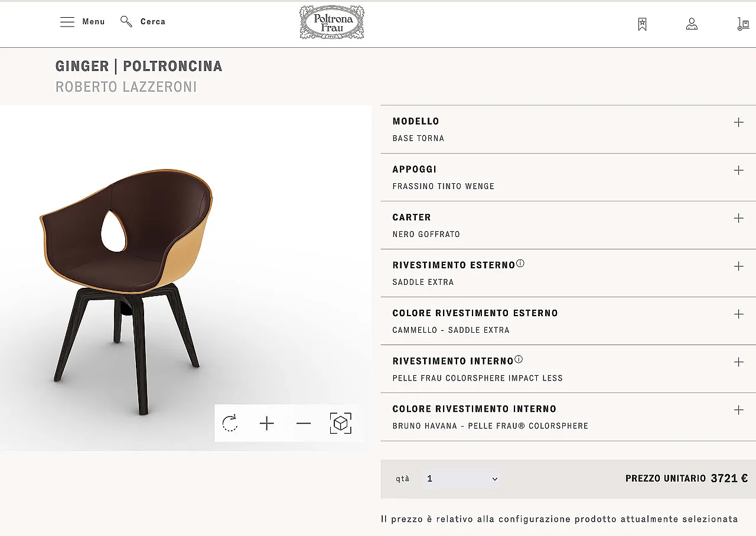Zoom out of the chair with the minus icon
Viewport: 756px width, 536px height.
tap(304, 423)
